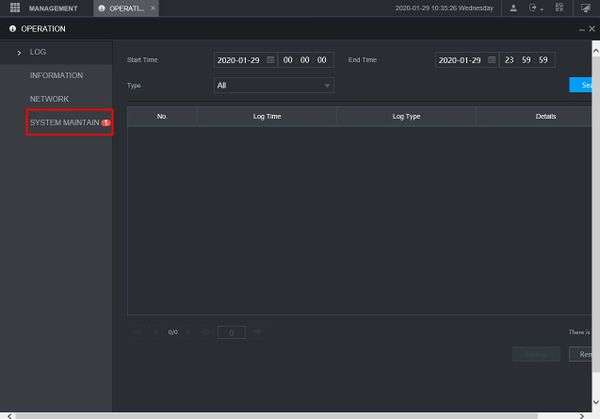
Task: Open the Management grid icon
Action: tap(15, 8)
